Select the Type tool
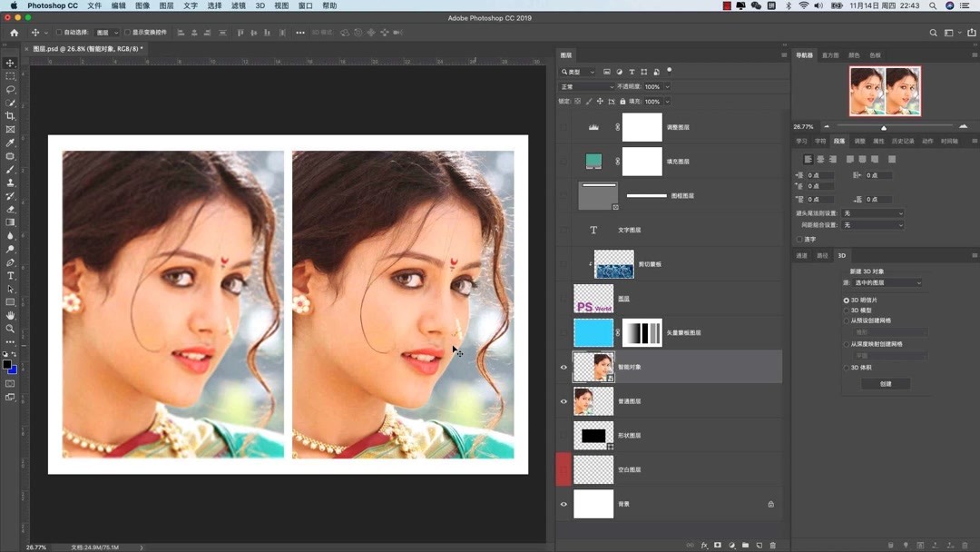The height and width of the screenshot is (552, 980). click(10, 276)
